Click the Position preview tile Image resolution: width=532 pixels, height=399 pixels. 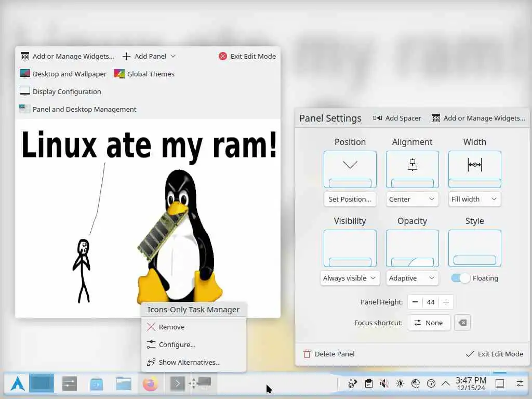click(x=350, y=169)
